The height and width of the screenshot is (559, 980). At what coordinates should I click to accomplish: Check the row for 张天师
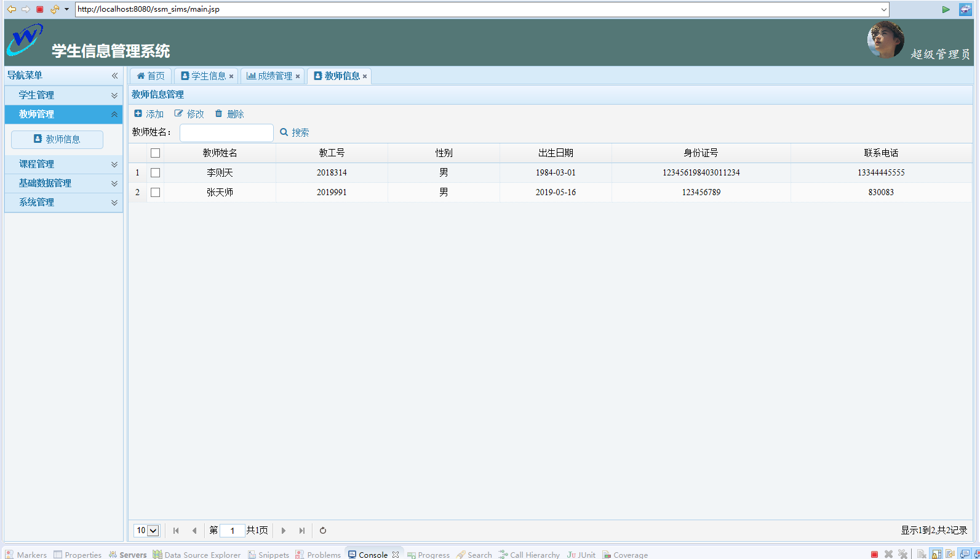(155, 193)
